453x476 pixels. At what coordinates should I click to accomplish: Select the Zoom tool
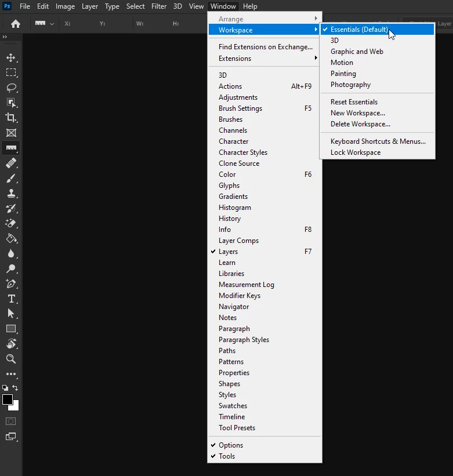(11, 359)
